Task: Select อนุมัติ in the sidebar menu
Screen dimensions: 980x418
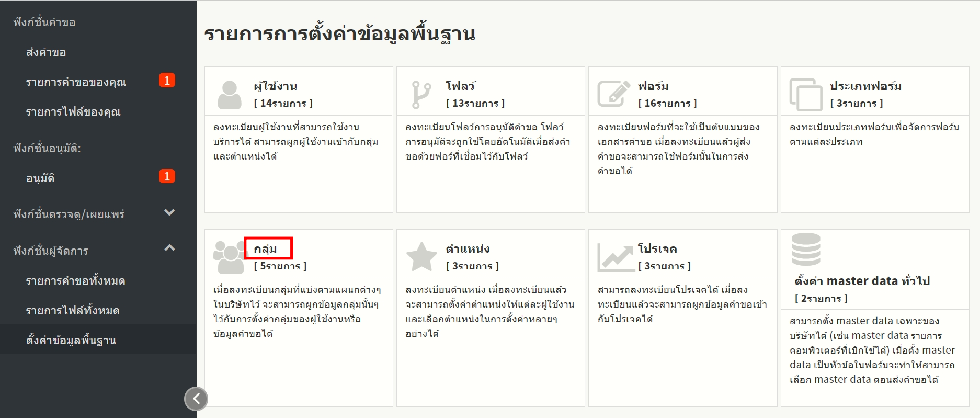Action: [x=40, y=178]
